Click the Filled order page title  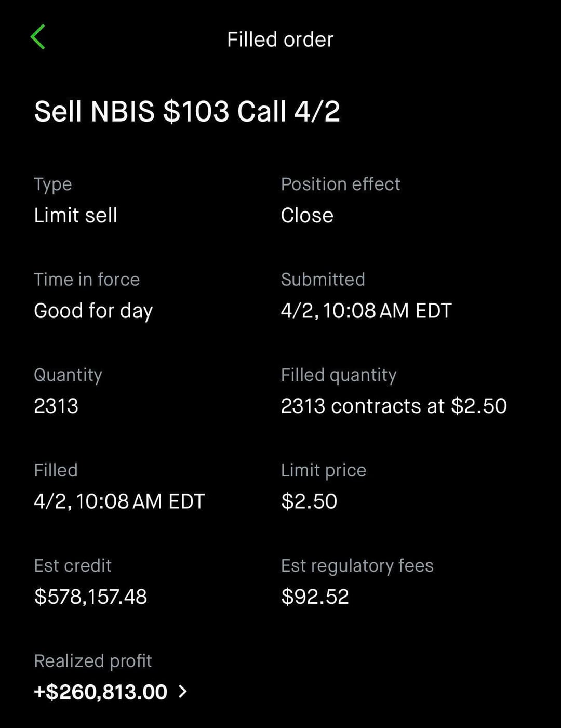click(280, 39)
